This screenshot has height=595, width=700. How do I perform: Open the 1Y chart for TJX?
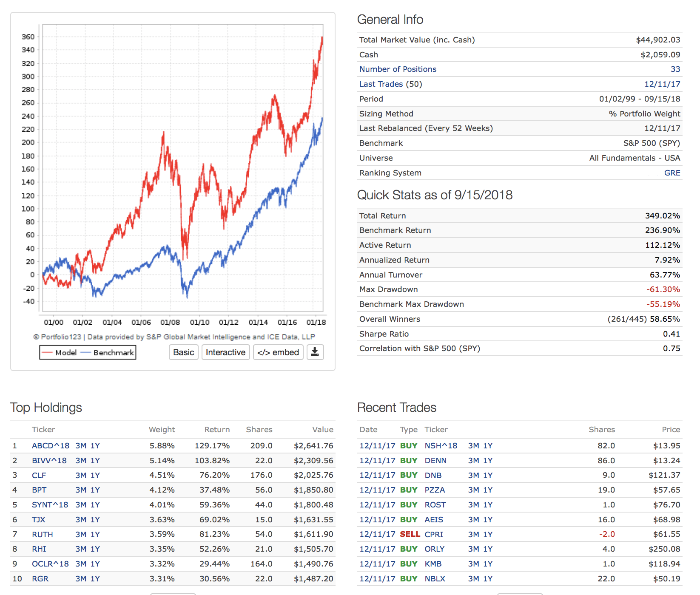[95, 520]
